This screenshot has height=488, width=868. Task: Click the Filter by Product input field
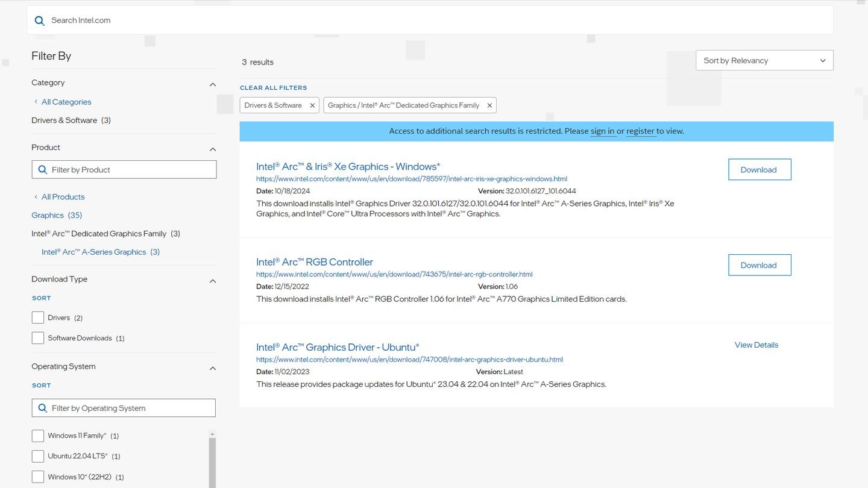124,169
